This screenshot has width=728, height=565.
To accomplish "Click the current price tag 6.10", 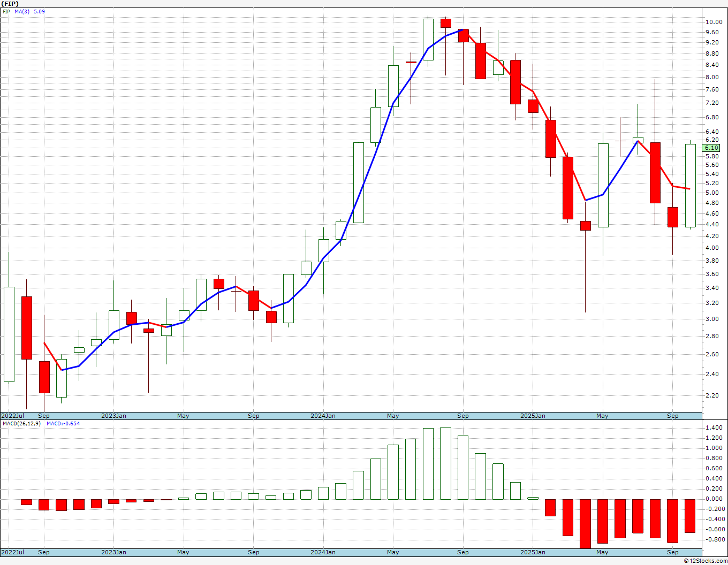I will (x=711, y=148).
